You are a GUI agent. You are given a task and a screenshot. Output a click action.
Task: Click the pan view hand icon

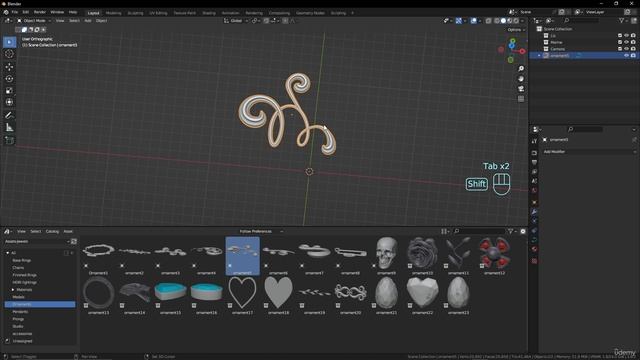click(521, 79)
